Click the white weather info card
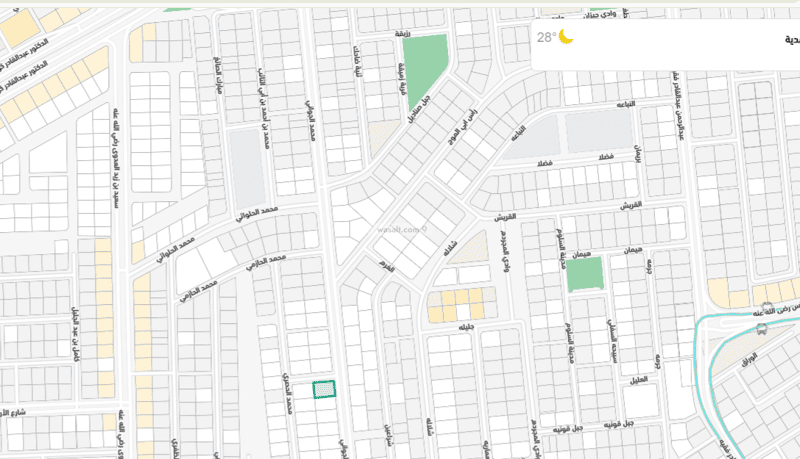 click(665, 44)
